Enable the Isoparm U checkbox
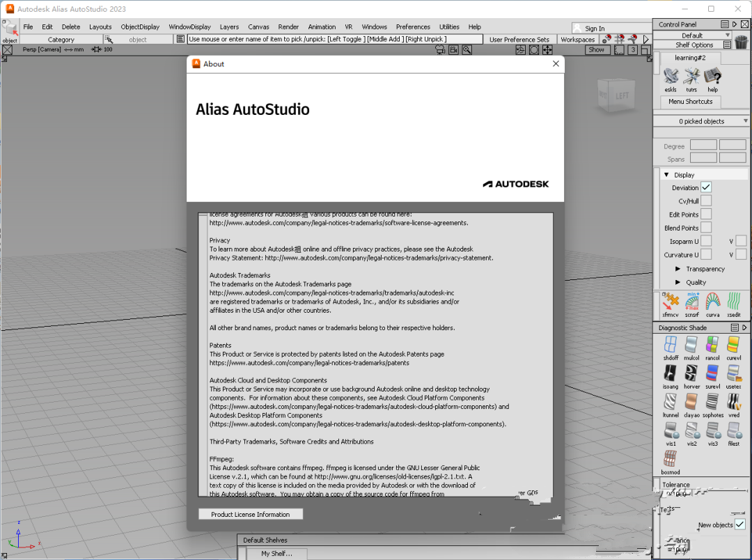Screen dimensions: 752x560 [x=706, y=241]
